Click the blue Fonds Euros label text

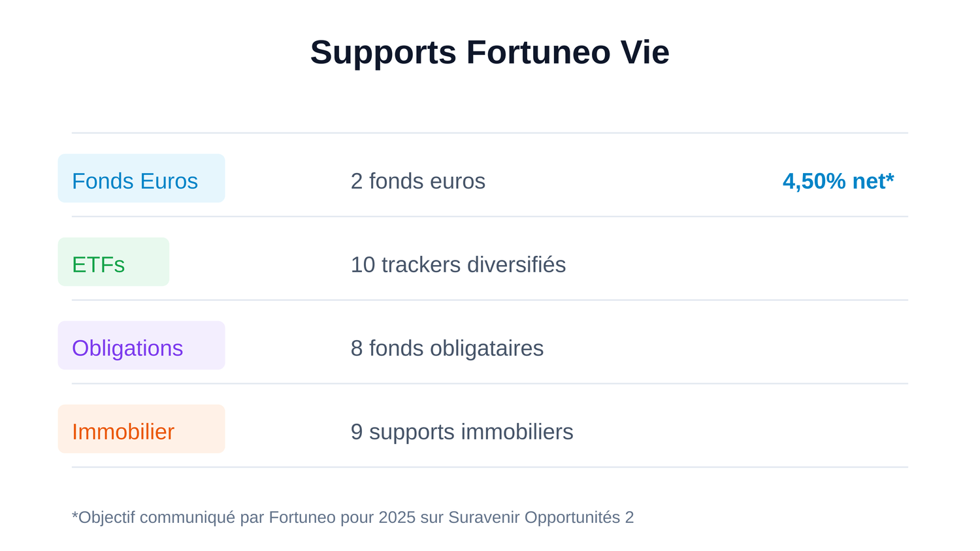(135, 181)
